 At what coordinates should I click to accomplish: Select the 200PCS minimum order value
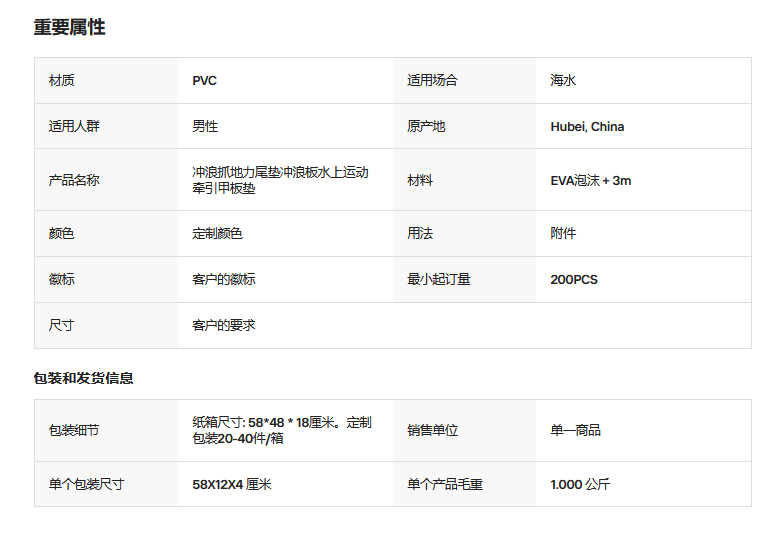(574, 280)
